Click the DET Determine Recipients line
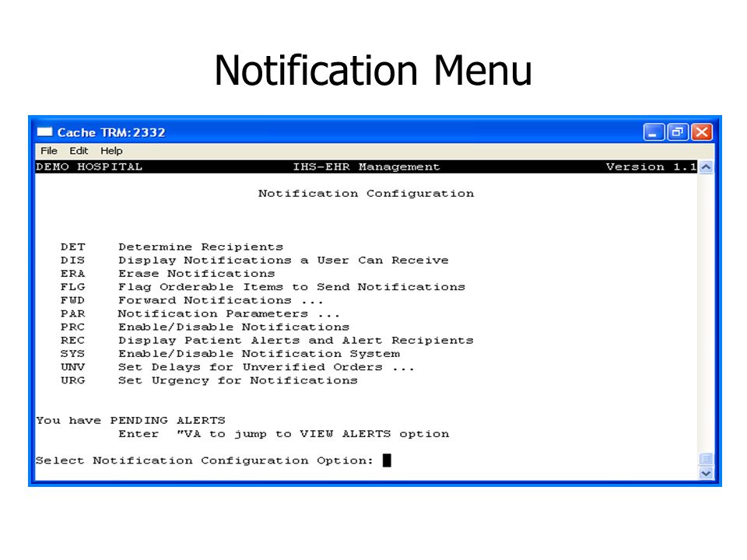The width and height of the screenshot is (747, 560). pyautogui.click(x=171, y=247)
